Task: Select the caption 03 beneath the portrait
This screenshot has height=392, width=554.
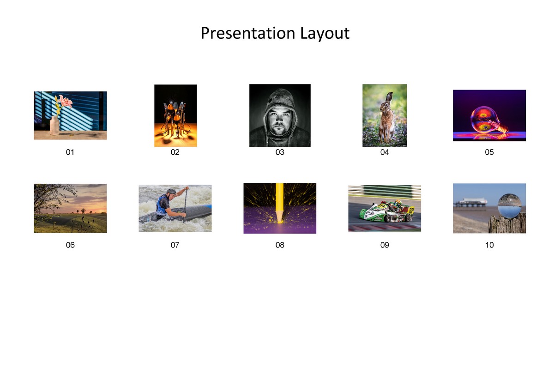Action: tap(280, 152)
